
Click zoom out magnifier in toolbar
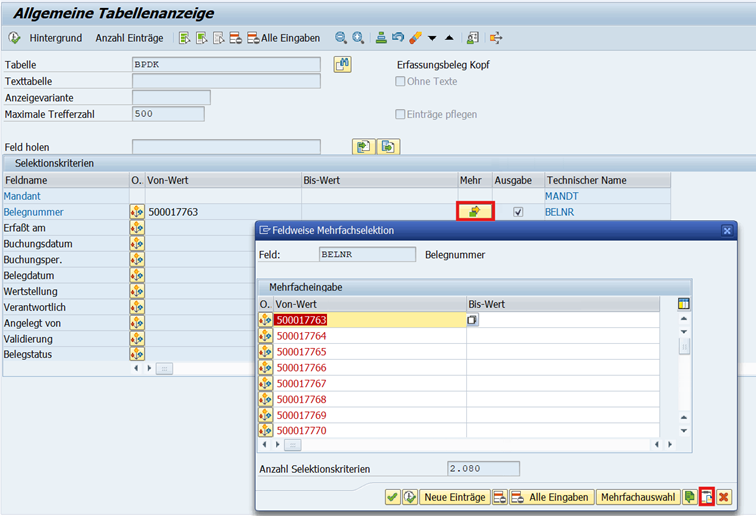(341, 38)
